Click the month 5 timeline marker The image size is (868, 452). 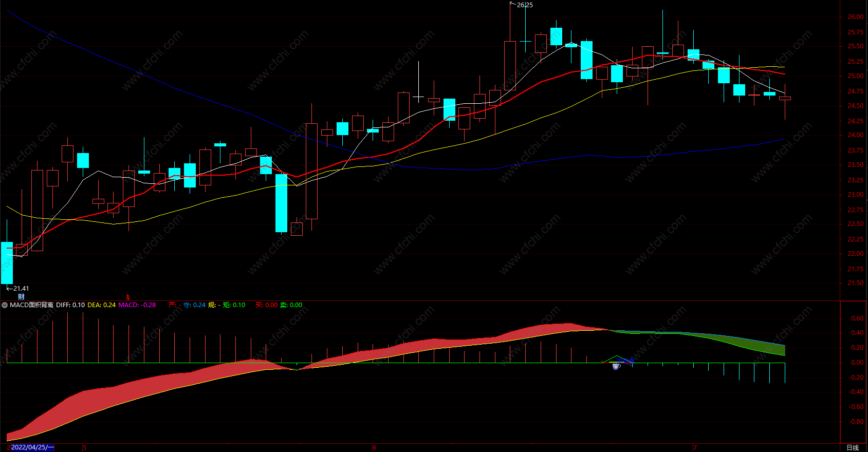(85, 448)
